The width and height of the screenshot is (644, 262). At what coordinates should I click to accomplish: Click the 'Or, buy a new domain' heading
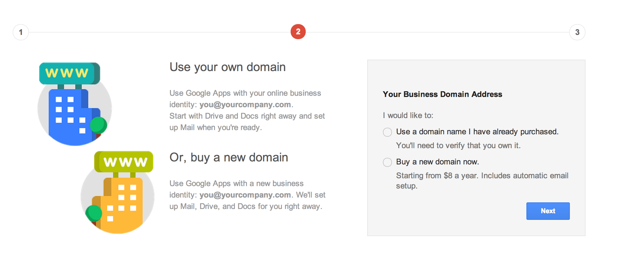pyautogui.click(x=229, y=158)
